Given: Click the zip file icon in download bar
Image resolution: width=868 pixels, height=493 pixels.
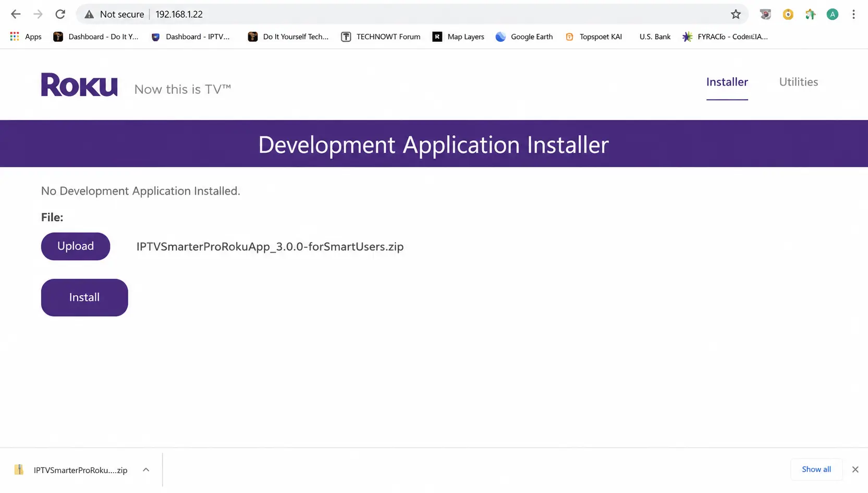Looking at the screenshot, I should (19, 470).
